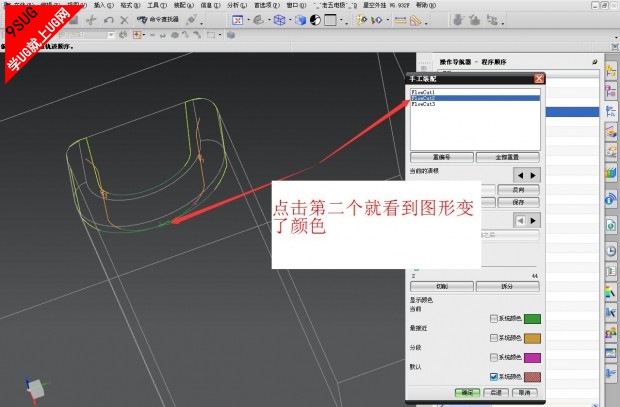This screenshot has width=620, height=407.
Task: Open the blue info broadcast sidebar icon
Action: (611, 199)
